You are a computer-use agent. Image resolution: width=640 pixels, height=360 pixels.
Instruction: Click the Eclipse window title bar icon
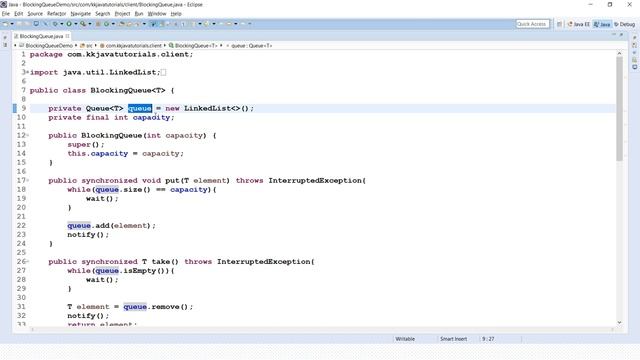4,4
